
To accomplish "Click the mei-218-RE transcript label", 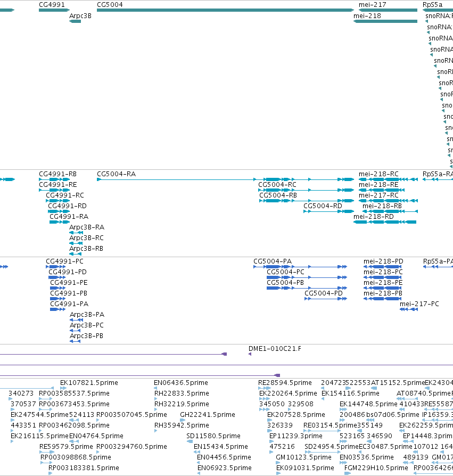I will (378, 185).
